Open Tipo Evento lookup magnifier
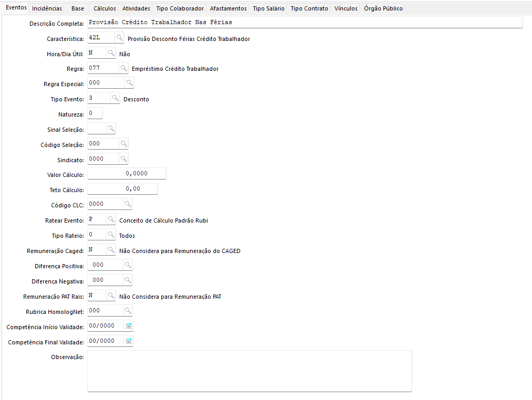Viewport: 532px width, 400px height. 115,98
